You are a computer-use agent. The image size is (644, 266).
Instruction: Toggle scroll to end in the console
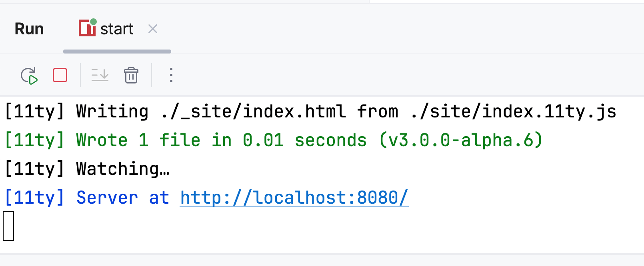(100, 75)
